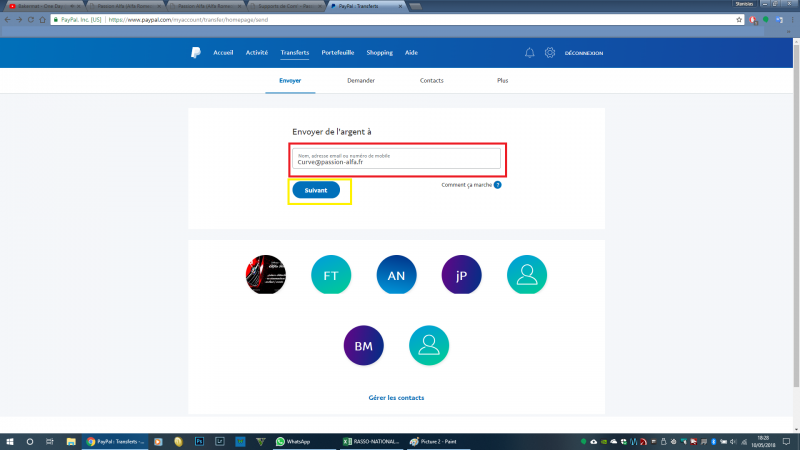Viewport: 800px width, 450px height.
Task: Open the Contacts tab
Action: pos(432,80)
